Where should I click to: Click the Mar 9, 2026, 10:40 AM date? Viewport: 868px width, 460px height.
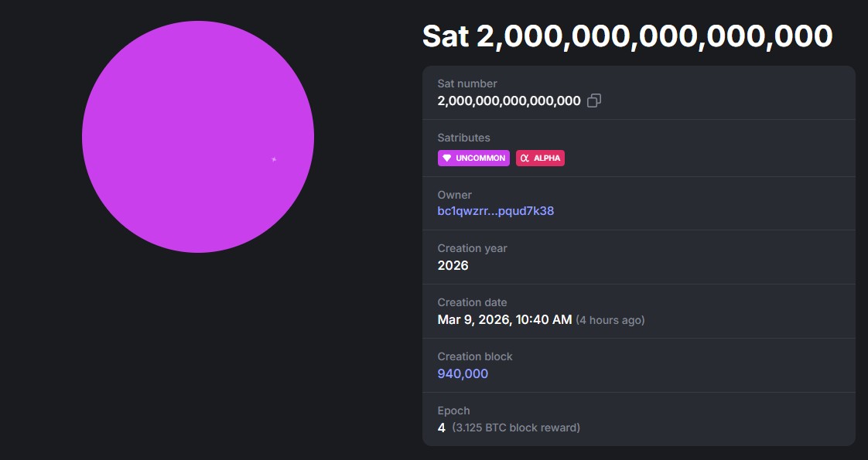(505, 320)
